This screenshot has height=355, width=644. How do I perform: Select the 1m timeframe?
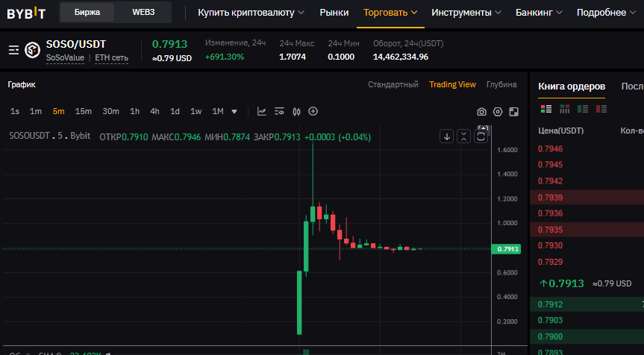36,111
